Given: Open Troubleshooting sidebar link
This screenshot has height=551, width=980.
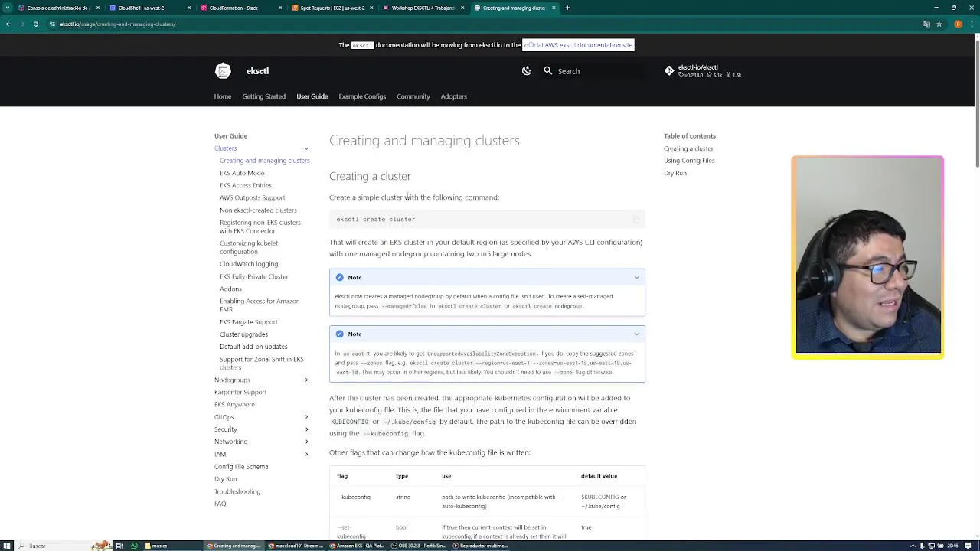Looking at the screenshot, I should [237, 491].
